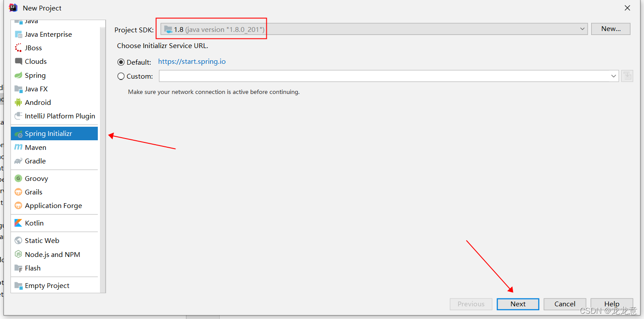Select Java Enterprise project type

pyautogui.click(x=48, y=35)
